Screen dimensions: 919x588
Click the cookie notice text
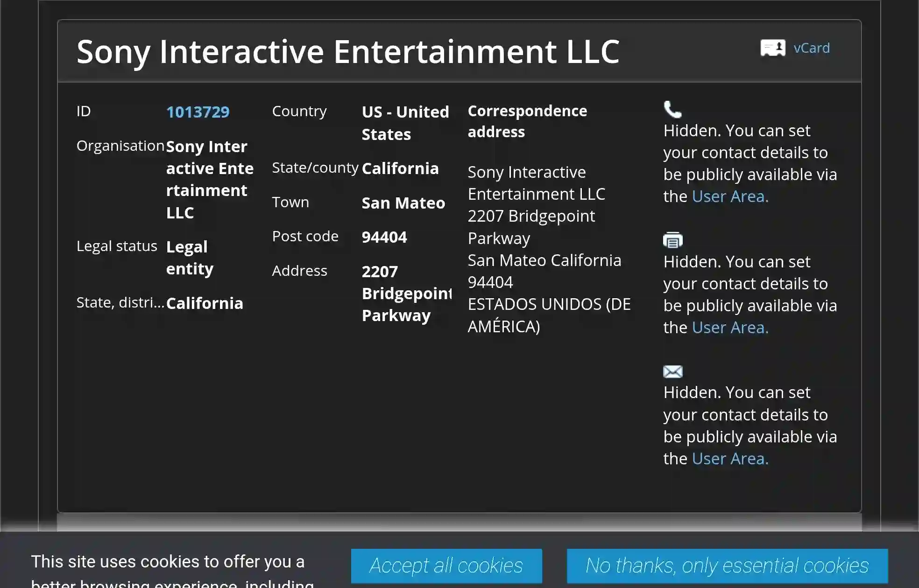[172, 570]
